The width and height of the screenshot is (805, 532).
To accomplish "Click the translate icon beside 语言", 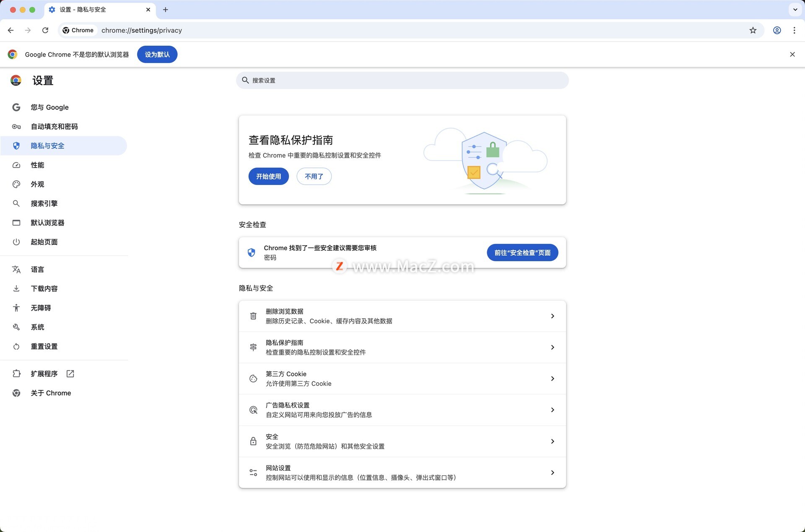I will pos(16,270).
